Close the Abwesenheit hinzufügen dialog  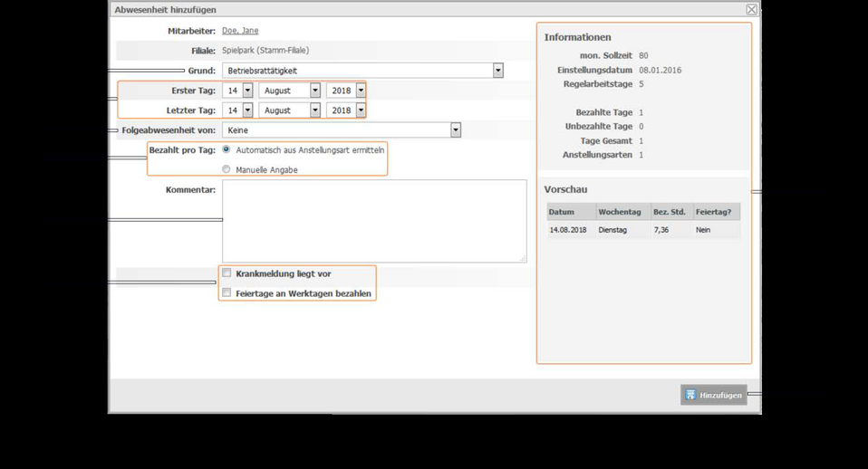click(751, 9)
